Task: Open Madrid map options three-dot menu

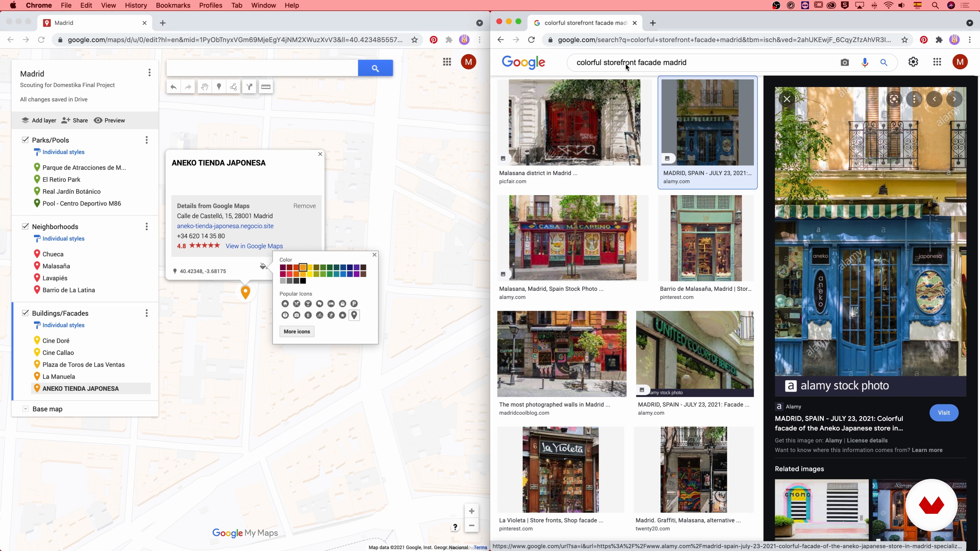Action: tap(150, 72)
